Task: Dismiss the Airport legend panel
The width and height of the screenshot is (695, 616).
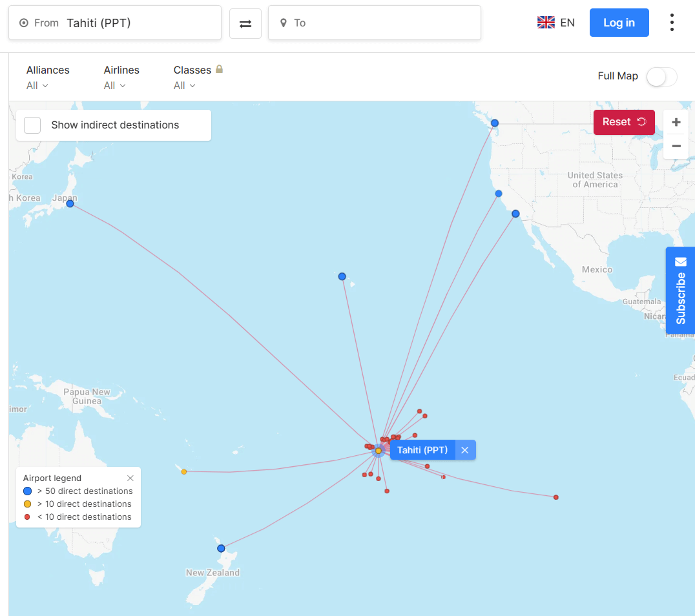Action: pos(130,478)
